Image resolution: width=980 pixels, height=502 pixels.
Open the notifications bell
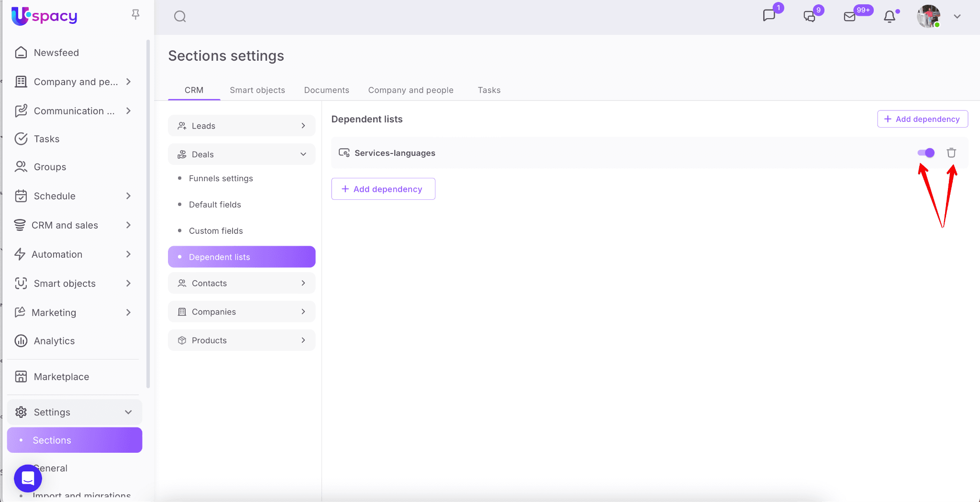click(890, 17)
